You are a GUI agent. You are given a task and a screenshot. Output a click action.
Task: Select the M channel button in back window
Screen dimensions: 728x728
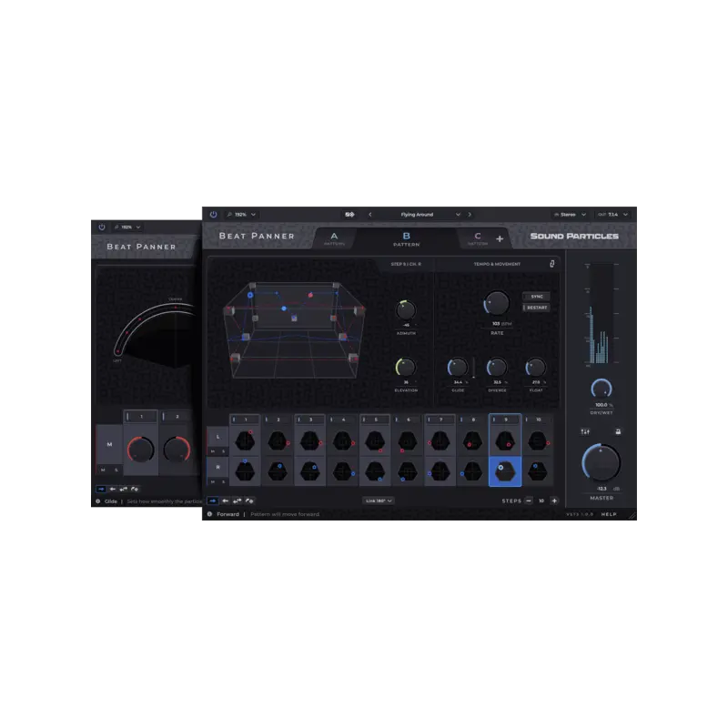tap(109, 444)
